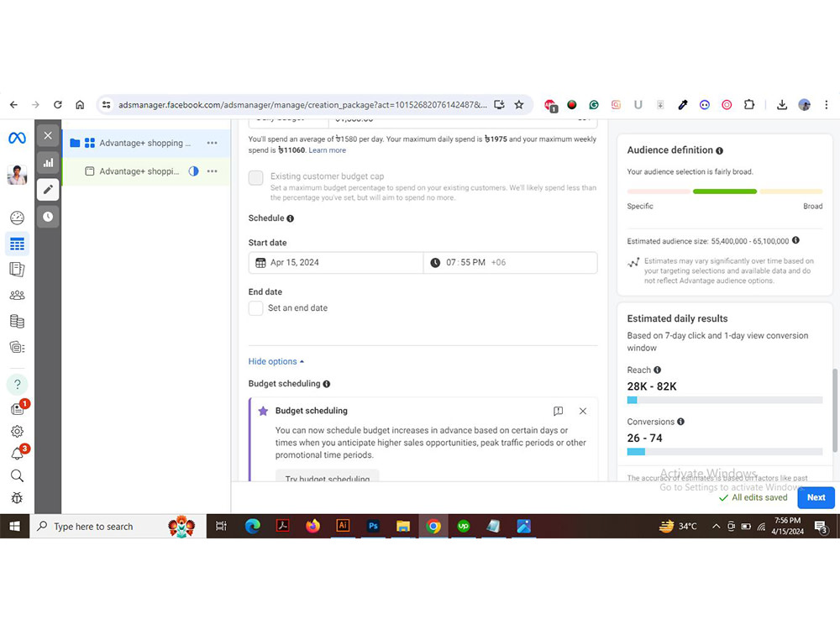The image size is (840, 630).
Task: Open Microsoft Edge from the taskbar
Action: (x=252, y=527)
